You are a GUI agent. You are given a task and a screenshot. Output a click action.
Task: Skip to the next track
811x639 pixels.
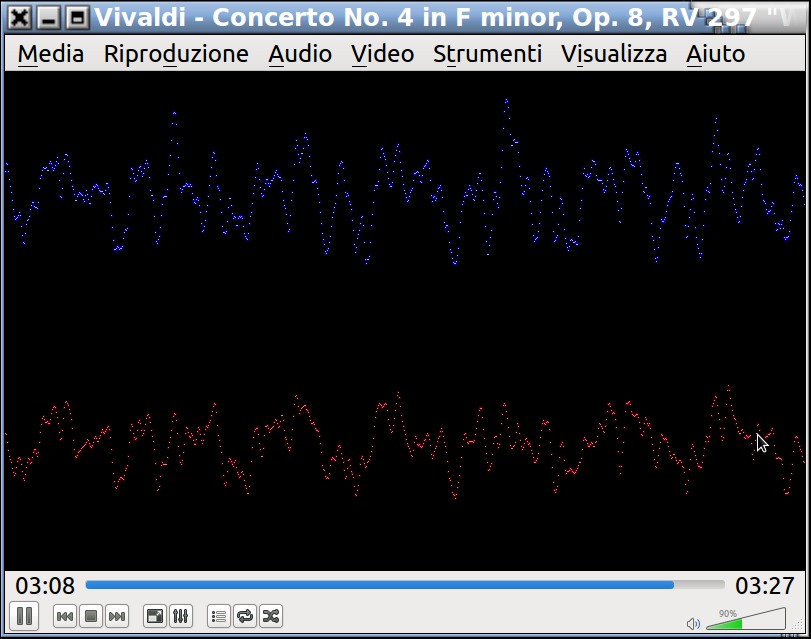[x=116, y=616]
